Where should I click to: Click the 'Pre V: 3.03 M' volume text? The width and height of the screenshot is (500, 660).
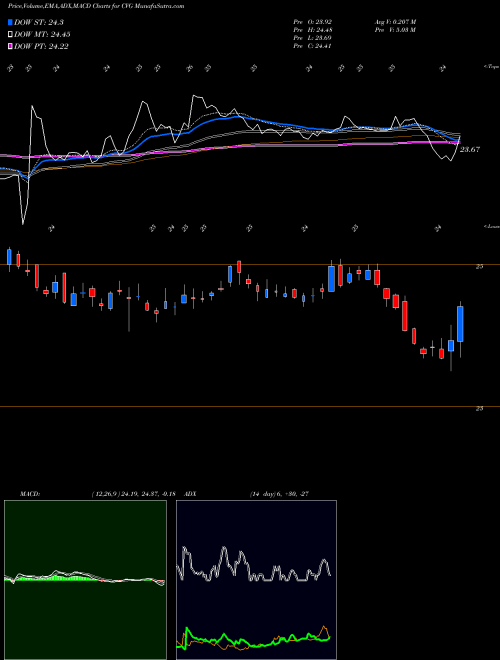pos(395,30)
